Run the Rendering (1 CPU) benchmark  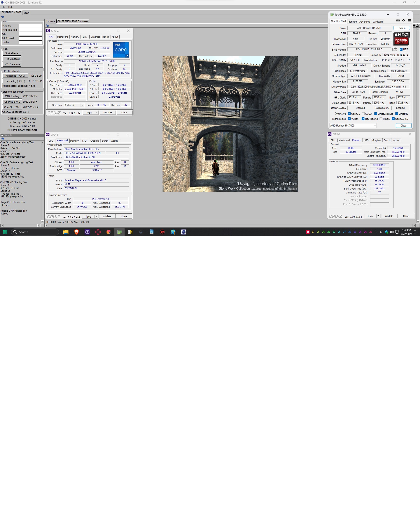(x=15, y=76)
